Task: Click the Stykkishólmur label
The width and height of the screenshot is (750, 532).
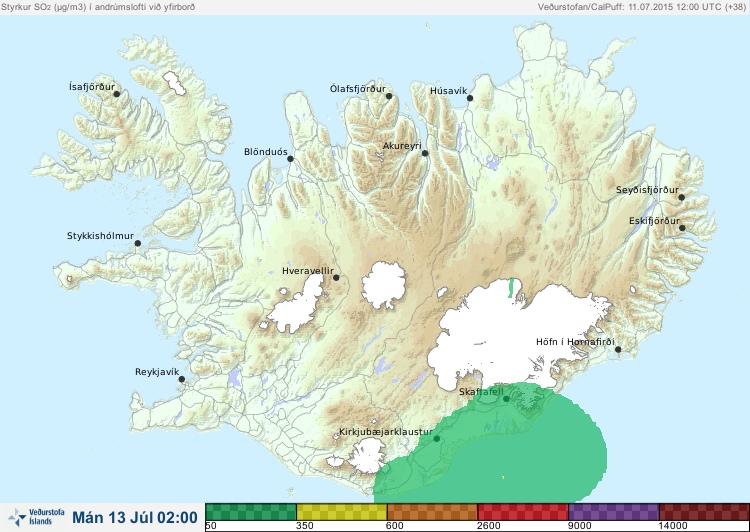Action: coord(100,236)
